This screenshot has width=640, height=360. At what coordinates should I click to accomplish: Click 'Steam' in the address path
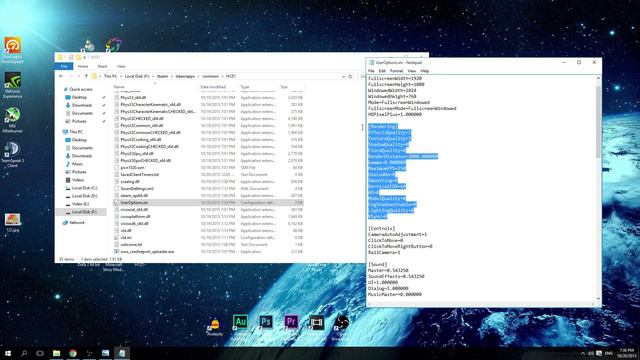coord(162,76)
